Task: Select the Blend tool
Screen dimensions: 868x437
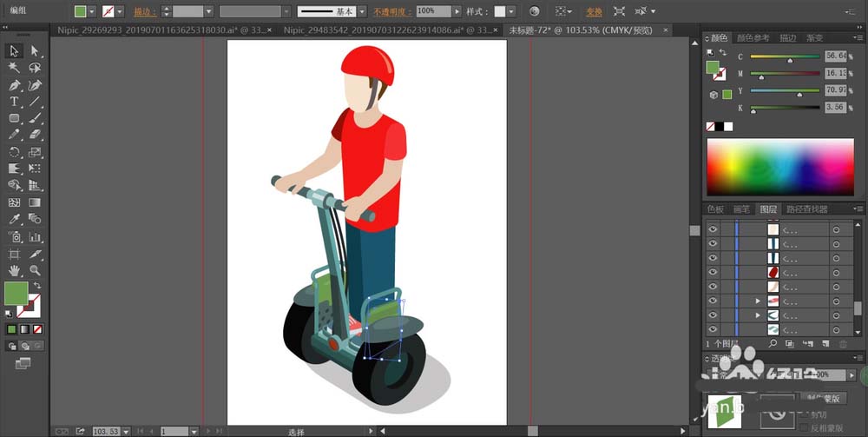Action: [x=35, y=219]
